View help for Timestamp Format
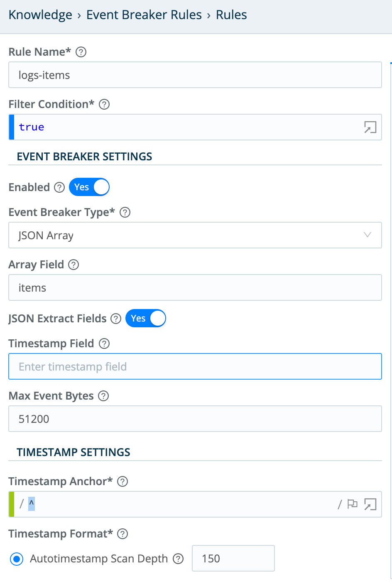This screenshot has height=584, width=392. point(122,534)
